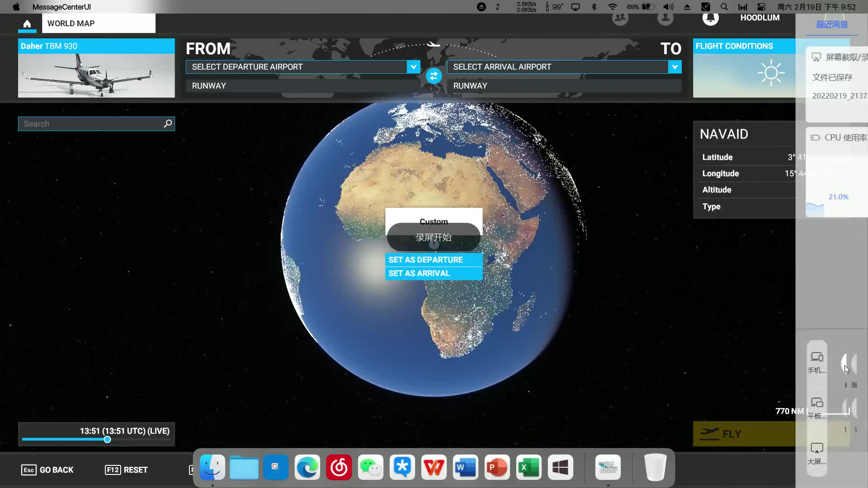Launch Excel from the dock
Viewport: 868px width, 488px height.
tap(528, 467)
